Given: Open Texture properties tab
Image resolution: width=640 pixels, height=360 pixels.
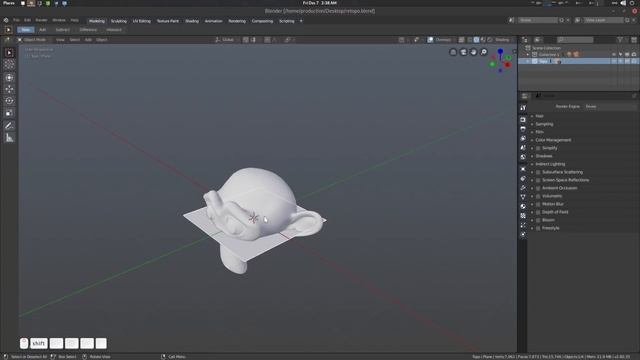Looking at the screenshot, I should [523, 216].
